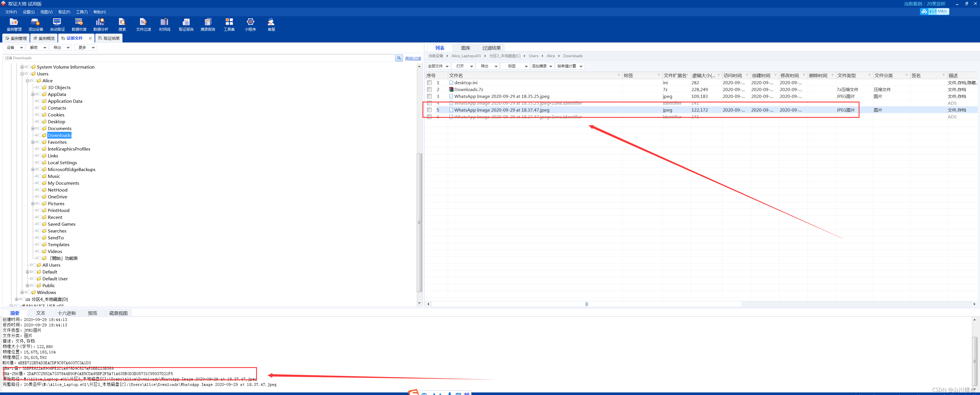Switch to the 磁盘视图 disk view tab
The width and height of the screenshot is (980, 395).
click(x=118, y=313)
